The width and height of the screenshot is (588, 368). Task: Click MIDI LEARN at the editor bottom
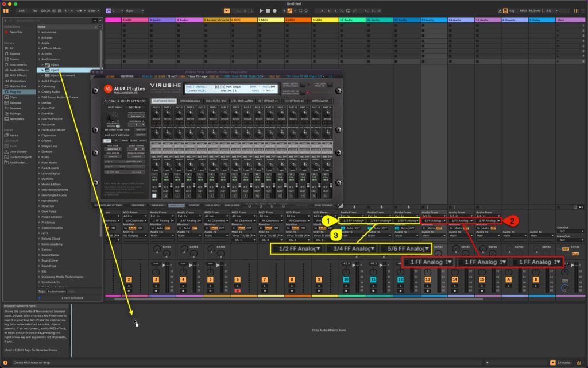(138, 205)
